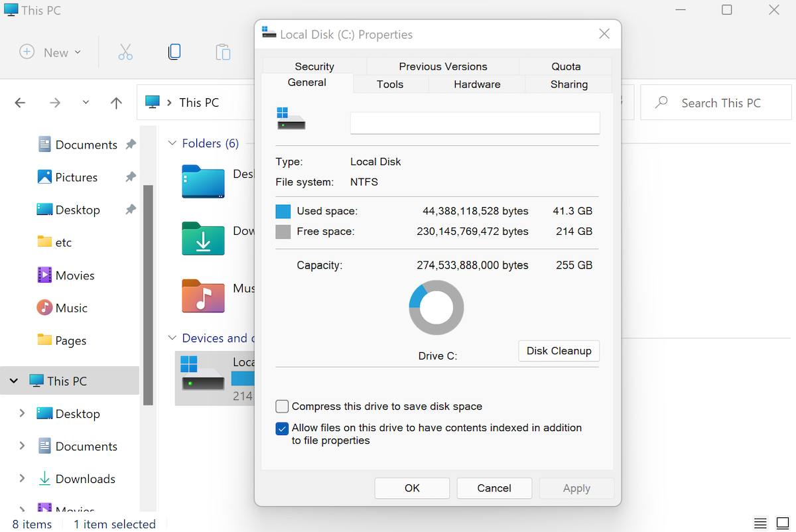Select Downloads under This PC tree

(x=86, y=479)
